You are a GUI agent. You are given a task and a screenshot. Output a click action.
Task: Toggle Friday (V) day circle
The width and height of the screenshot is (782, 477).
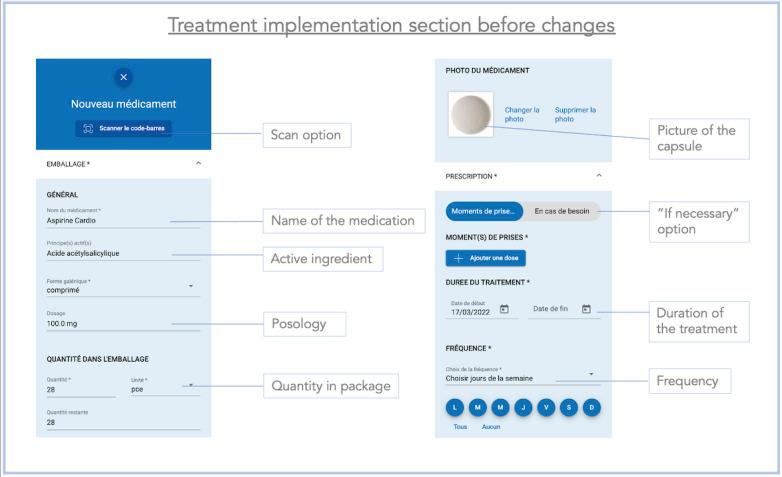(546, 408)
